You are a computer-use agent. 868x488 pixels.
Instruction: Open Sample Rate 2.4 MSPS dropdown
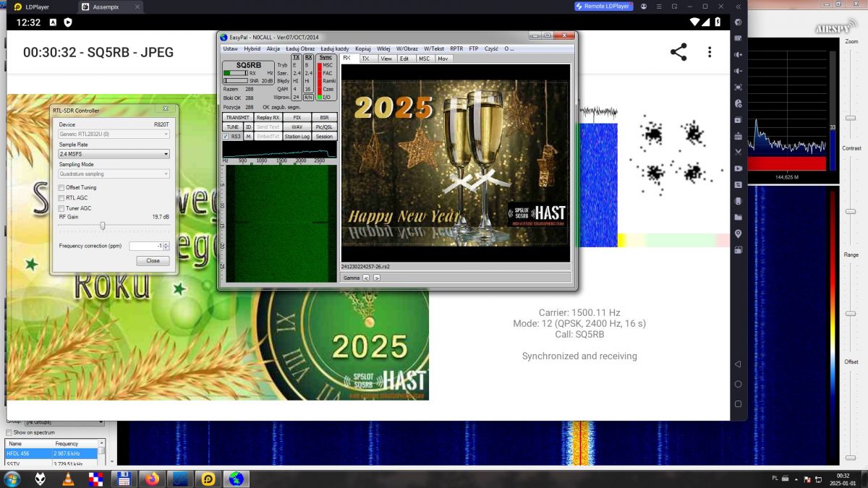[x=114, y=154]
